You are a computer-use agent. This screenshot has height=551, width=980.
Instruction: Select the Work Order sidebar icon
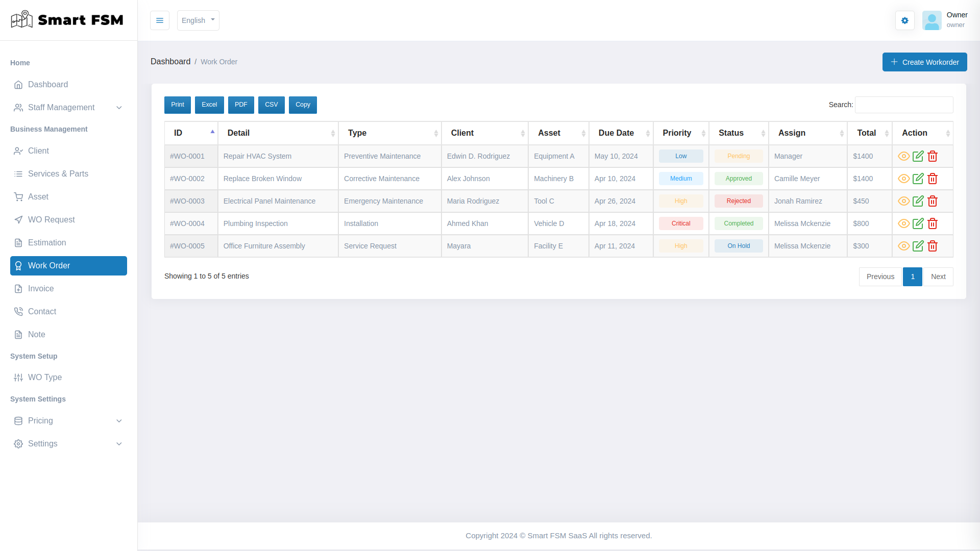pos(18,266)
